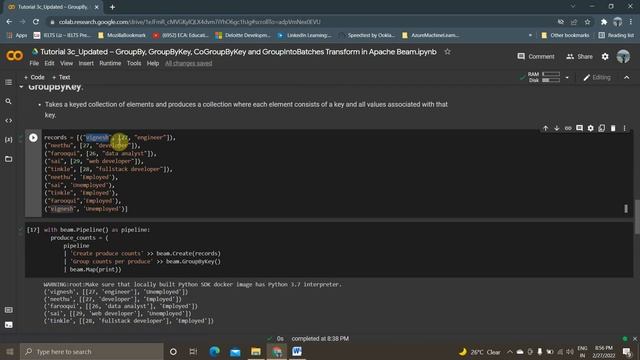The image size is (640, 360).
Task: Bookmark this page with the star icon
Action: pyautogui.click(x=587, y=22)
